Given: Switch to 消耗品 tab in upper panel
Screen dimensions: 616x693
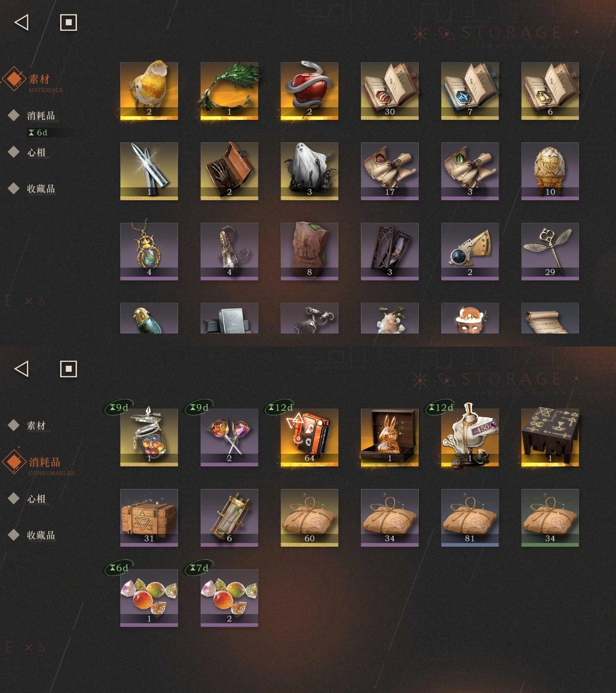Looking at the screenshot, I should click(41, 115).
